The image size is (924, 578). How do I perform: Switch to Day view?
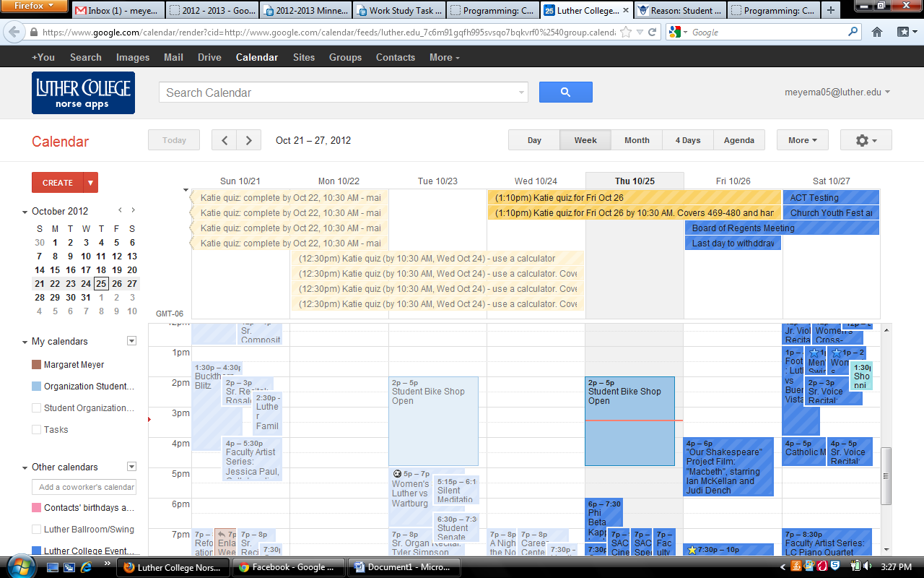coord(534,140)
